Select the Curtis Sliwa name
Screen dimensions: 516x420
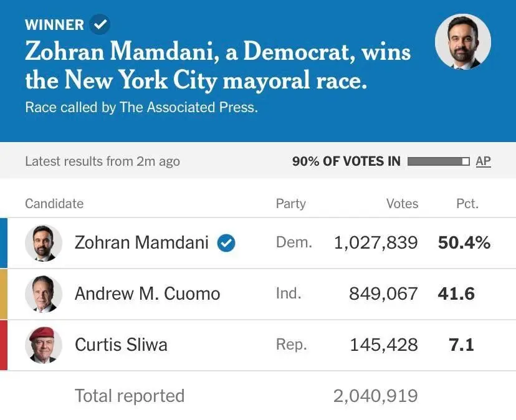click(121, 345)
